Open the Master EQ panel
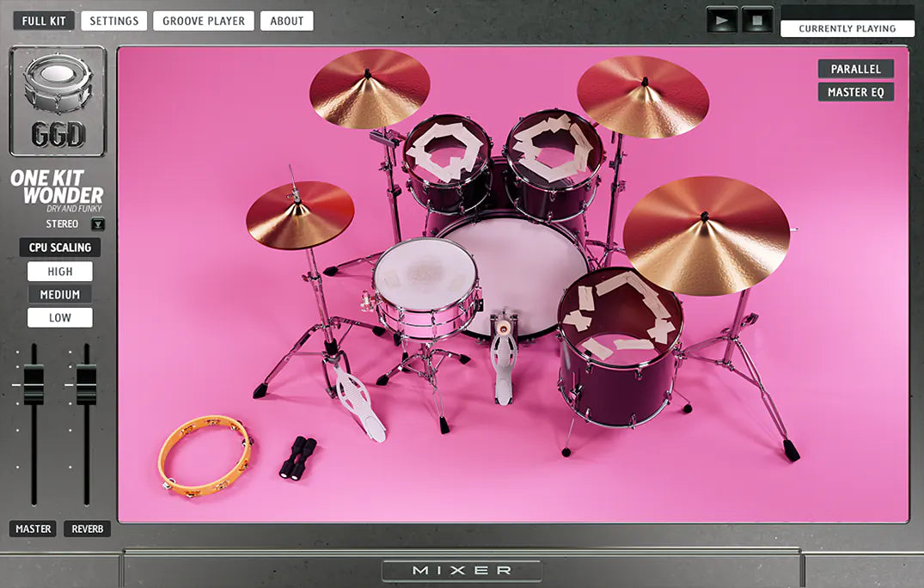 (855, 92)
